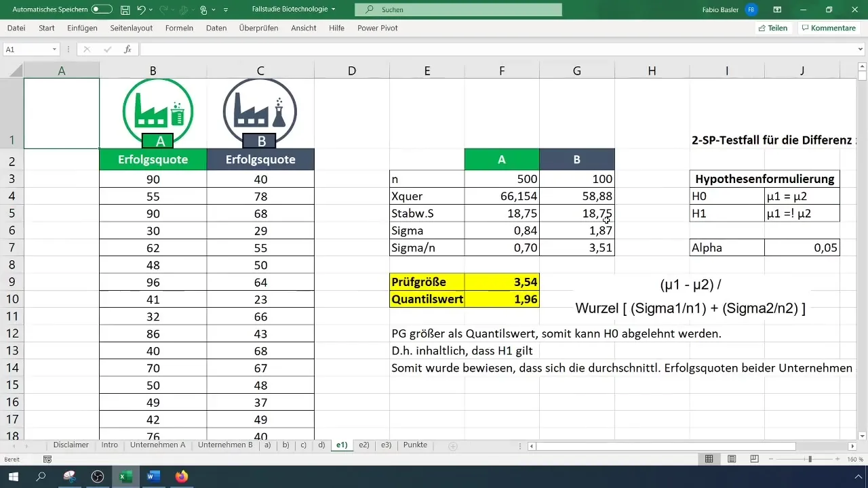Click the horizontal scrollbar right arrow

(x=852, y=446)
